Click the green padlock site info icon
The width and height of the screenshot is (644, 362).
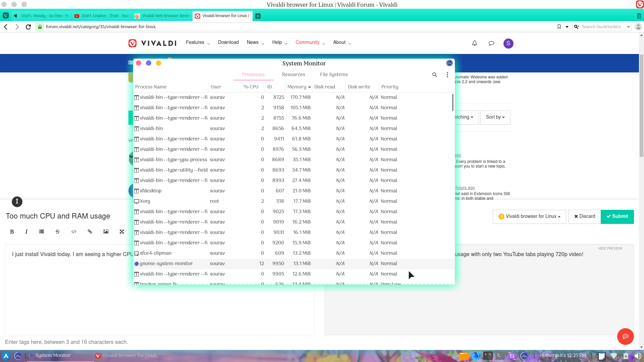[x=40, y=27]
